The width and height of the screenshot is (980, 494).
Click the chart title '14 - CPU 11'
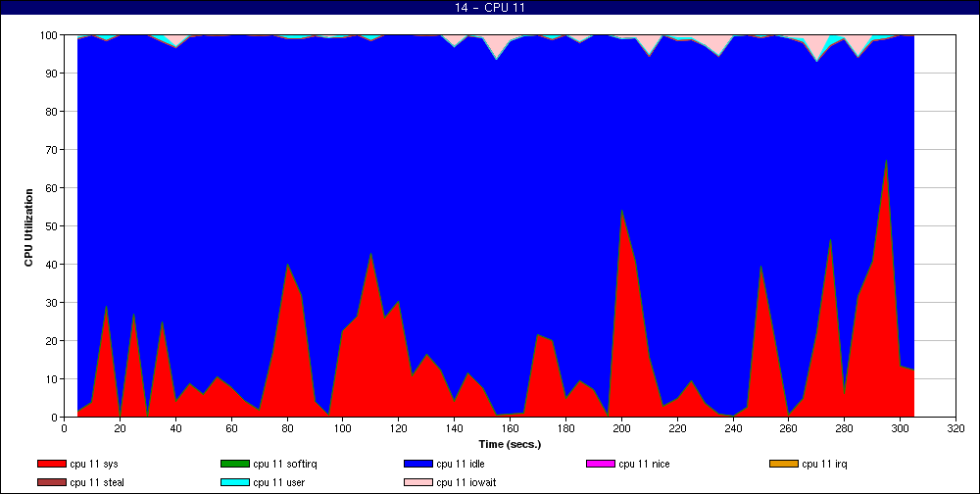pyautogui.click(x=490, y=8)
